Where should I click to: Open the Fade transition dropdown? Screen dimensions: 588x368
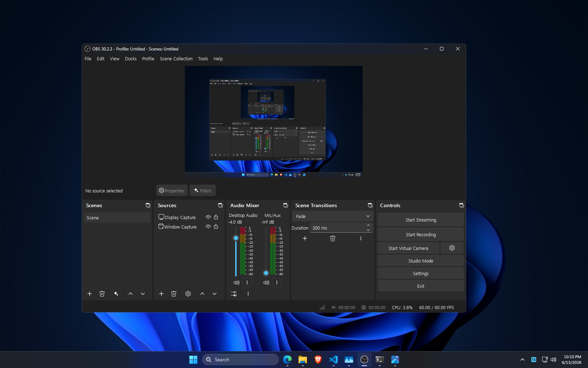[332, 216]
